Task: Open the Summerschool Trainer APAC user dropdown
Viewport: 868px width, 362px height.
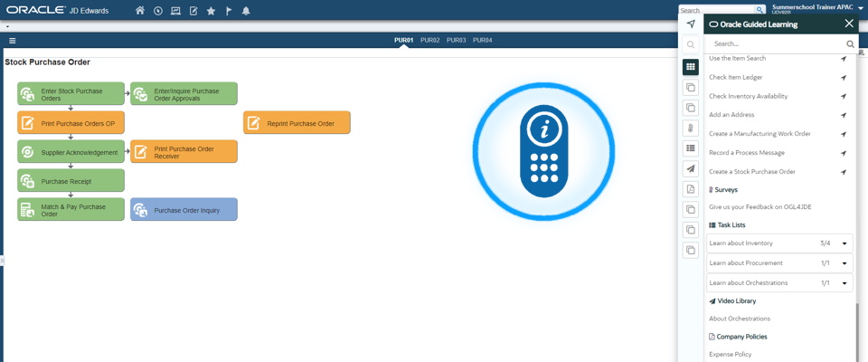Action: (x=860, y=9)
